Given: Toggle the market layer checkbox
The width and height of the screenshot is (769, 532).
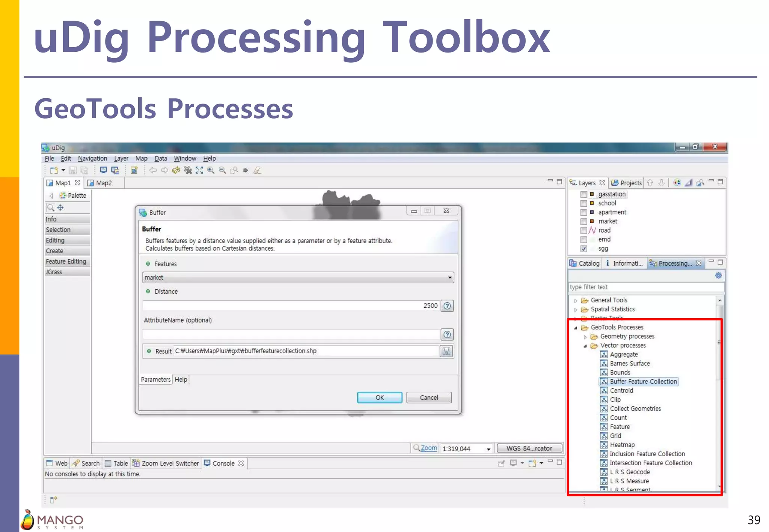Looking at the screenshot, I should point(584,221).
